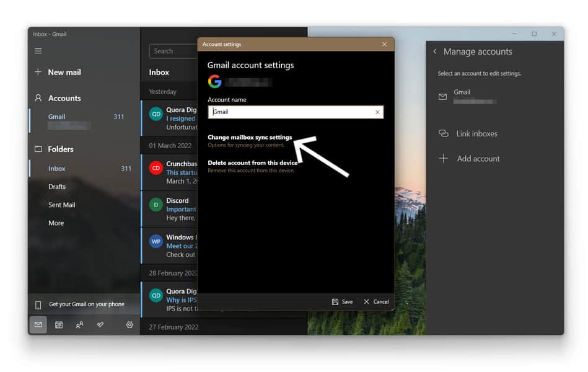Open the People contacts icon
This screenshot has width=588, height=372.
click(79, 325)
